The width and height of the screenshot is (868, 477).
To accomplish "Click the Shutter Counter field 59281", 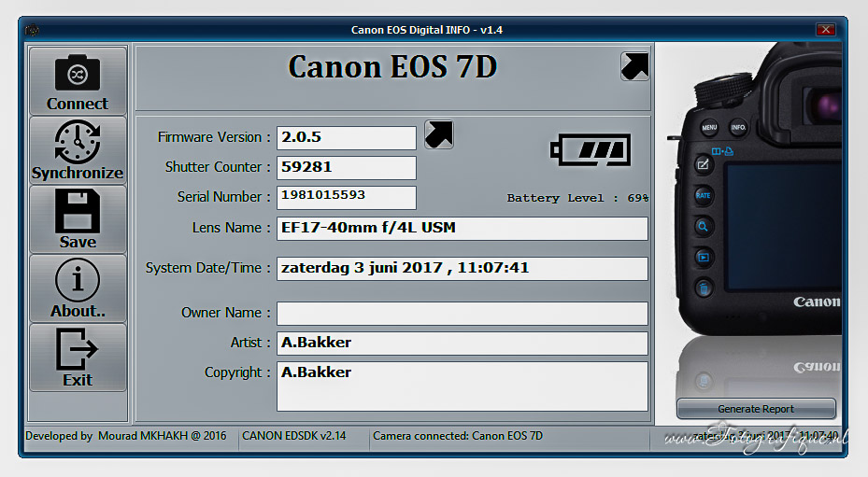I will [x=347, y=168].
